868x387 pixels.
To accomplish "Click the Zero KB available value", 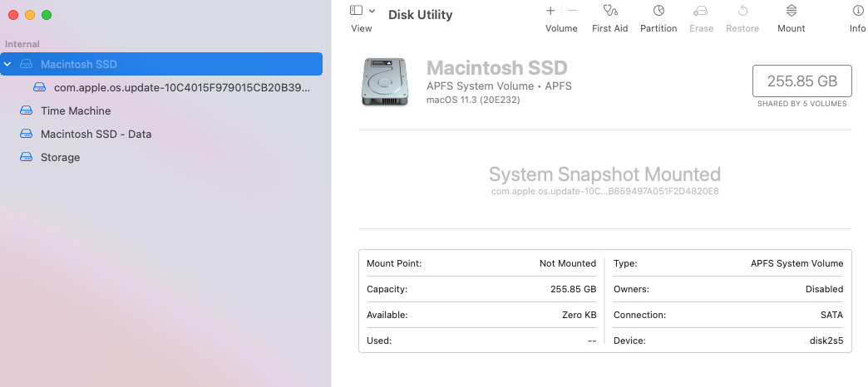I will (579, 315).
